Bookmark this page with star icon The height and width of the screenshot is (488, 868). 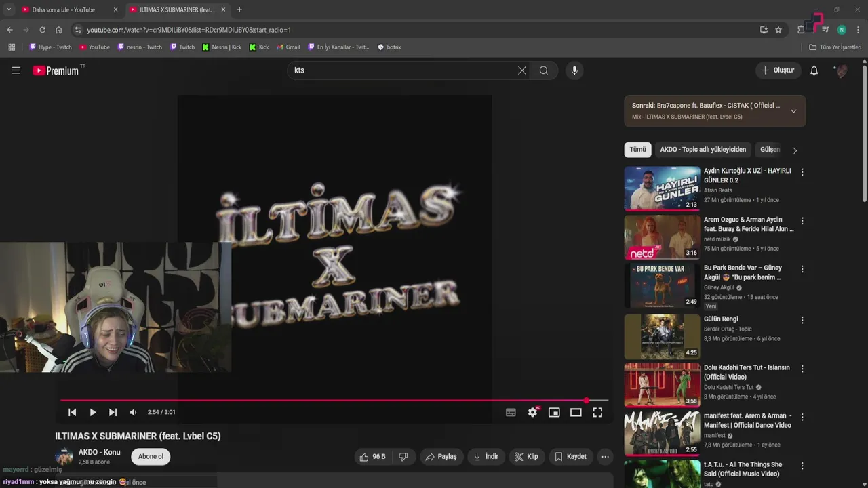(778, 30)
